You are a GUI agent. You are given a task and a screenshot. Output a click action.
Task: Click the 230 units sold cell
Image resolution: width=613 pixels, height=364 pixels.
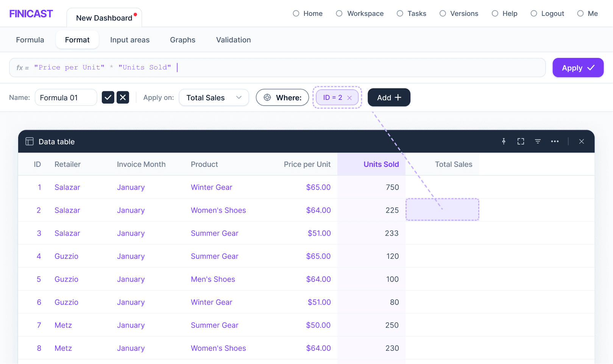tap(392, 348)
